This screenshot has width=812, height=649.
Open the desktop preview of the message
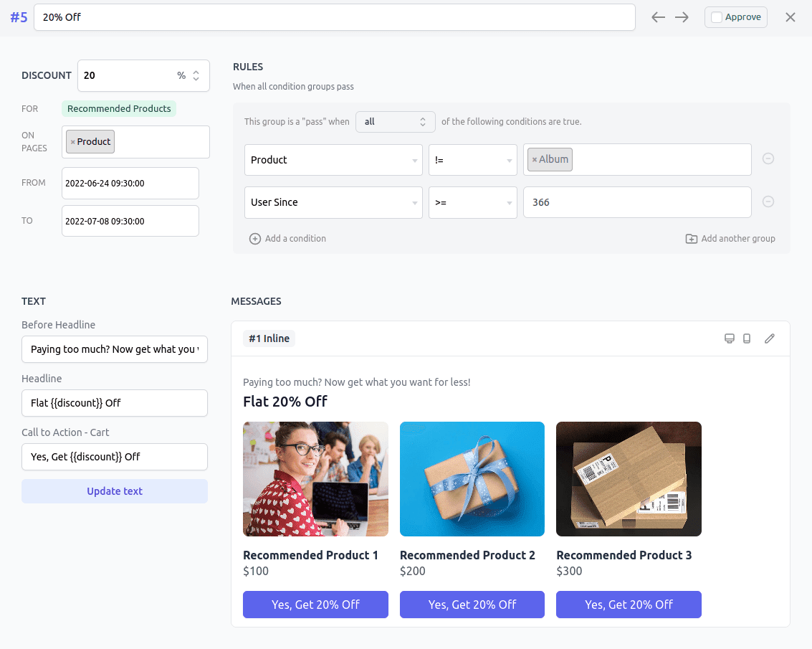[x=730, y=338]
